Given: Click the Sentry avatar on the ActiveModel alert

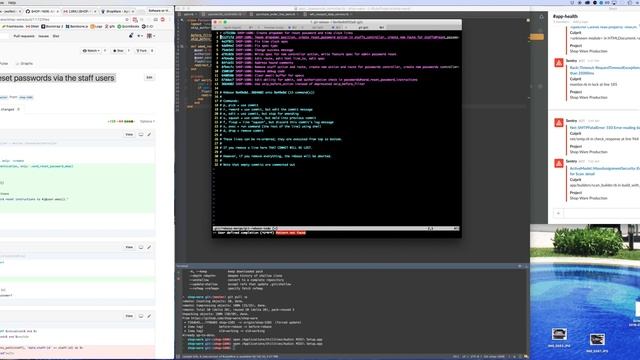Looking at the screenshot, I should (559, 163).
